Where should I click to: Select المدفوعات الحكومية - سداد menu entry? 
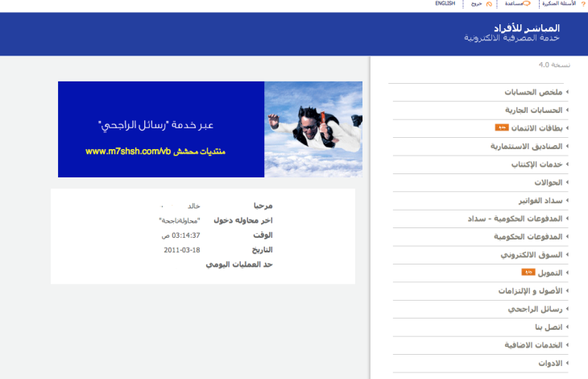pos(515,219)
